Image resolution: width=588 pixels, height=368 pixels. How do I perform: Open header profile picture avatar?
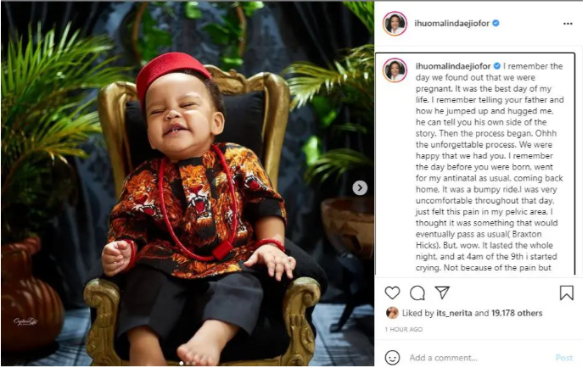(x=395, y=24)
